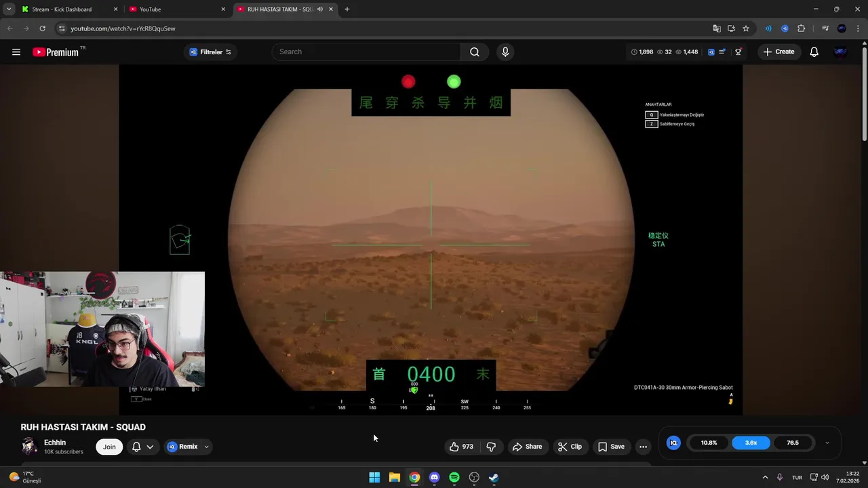Click the video title RUH HASTASI TAKIM - SQUAD
This screenshot has width=868, height=488.
pyautogui.click(x=83, y=427)
